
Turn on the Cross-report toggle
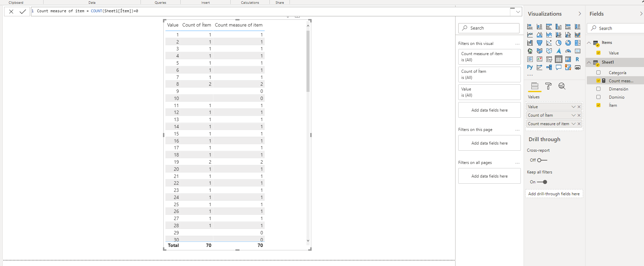[542, 160]
